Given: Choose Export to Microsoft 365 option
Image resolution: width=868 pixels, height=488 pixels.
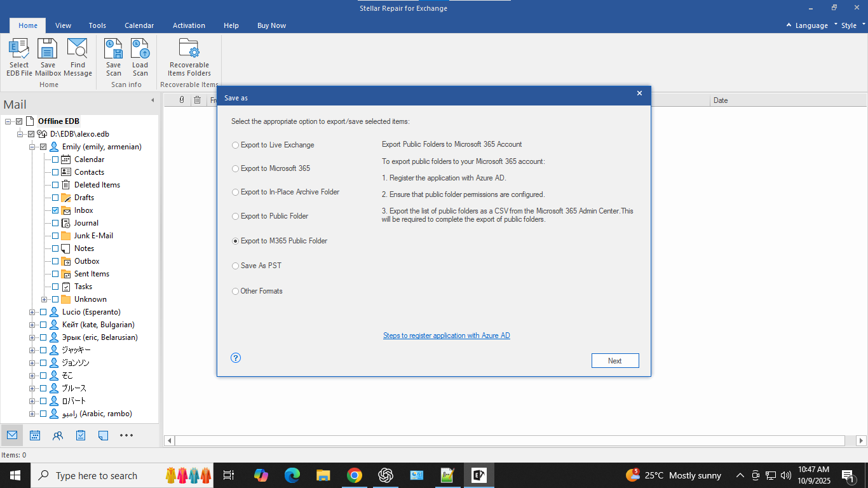Looking at the screenshot, I should coord(236,168).
